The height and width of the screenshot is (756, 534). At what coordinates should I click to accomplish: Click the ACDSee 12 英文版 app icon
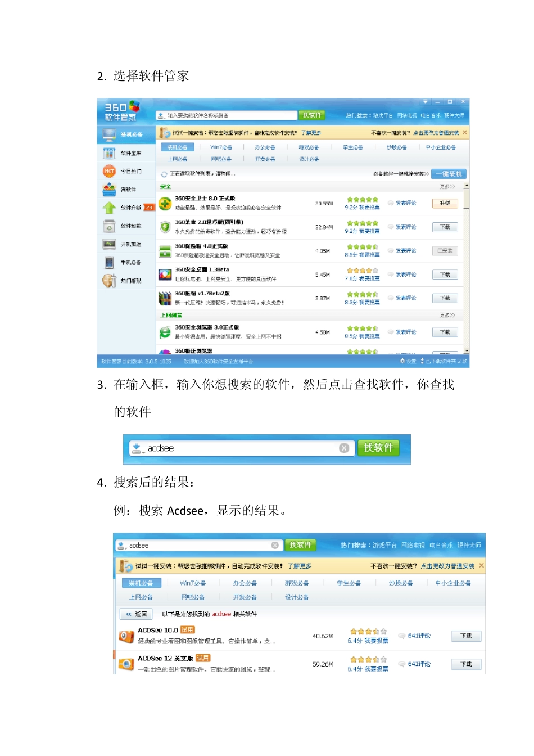[126, 664]
